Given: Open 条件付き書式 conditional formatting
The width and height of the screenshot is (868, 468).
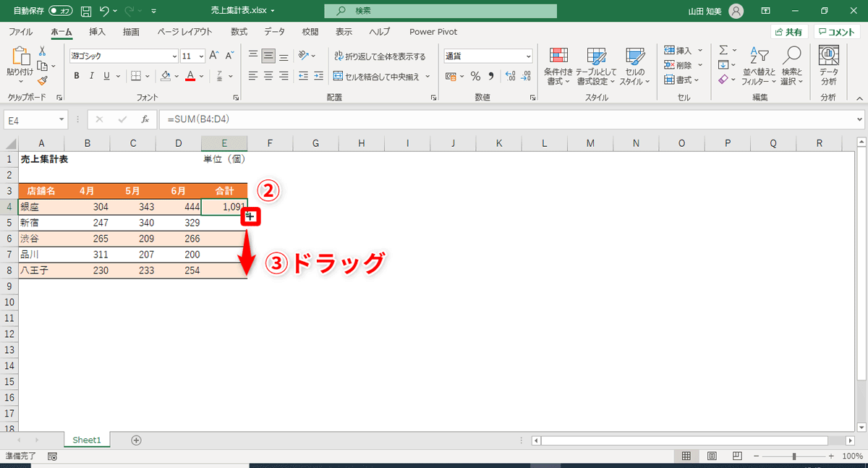Looking at the screenshot, I should tap(558, 67).
